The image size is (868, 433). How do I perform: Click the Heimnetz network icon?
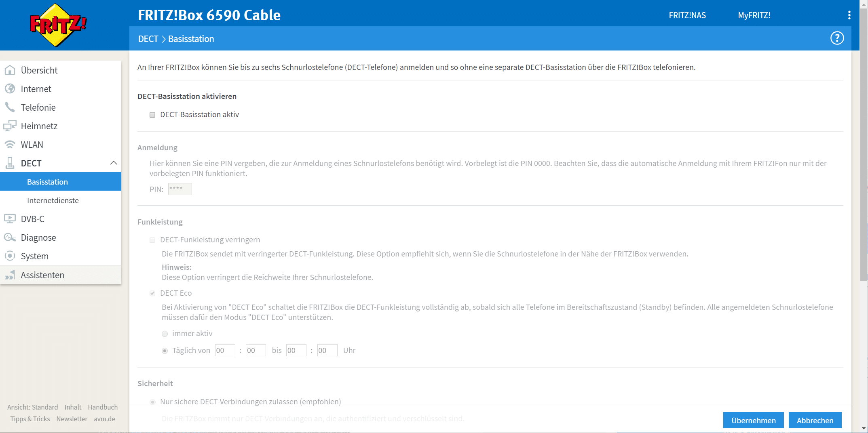pos(10,126)
